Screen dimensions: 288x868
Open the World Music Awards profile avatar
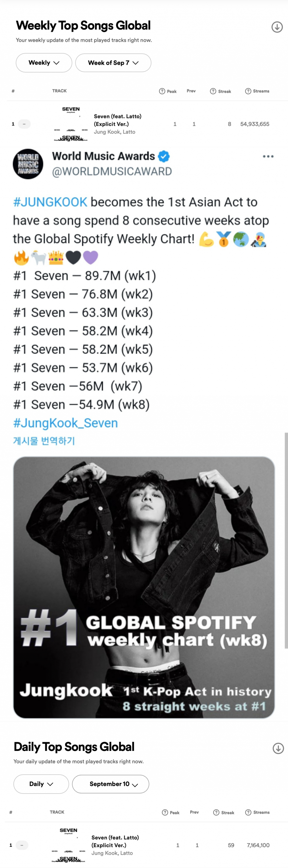click(x=28, y=164)
